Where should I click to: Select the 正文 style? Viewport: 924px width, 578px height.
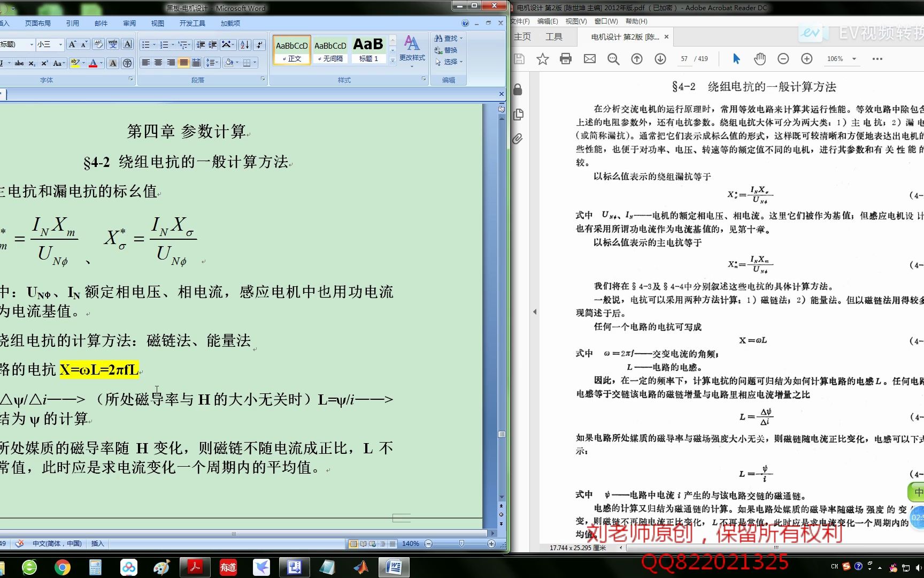pos(292,50)
